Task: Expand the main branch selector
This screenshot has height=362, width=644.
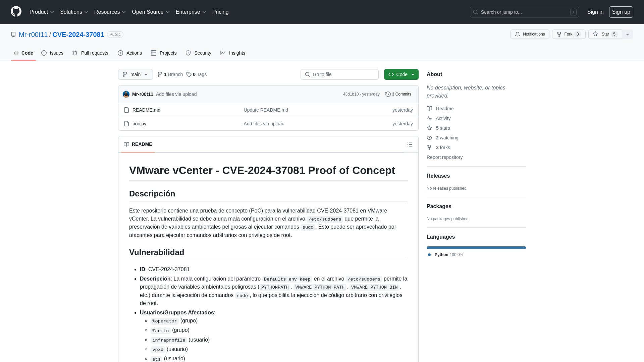Action: pyautogui.click(x=135, y=74)
